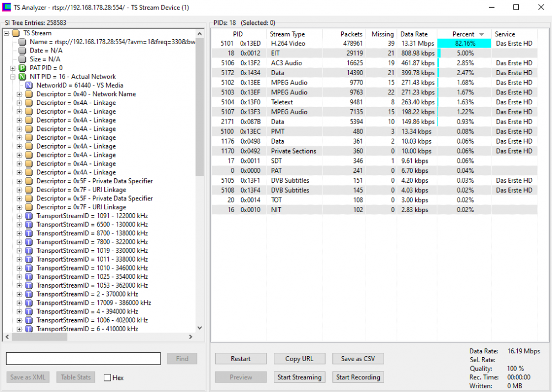Click the TS Analyzer app icon in title bar
Image resolution: width=552 pixels, height=392 pixels.
pos(7,8)
